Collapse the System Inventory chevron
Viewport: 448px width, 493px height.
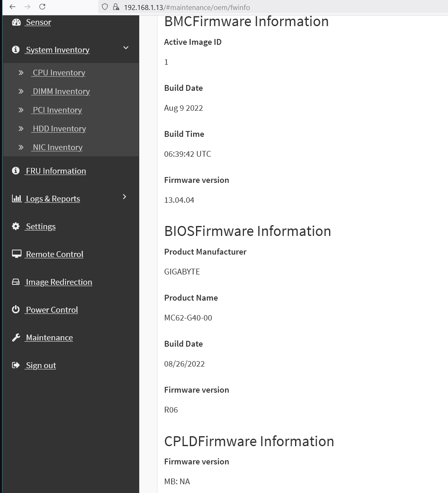126,48
